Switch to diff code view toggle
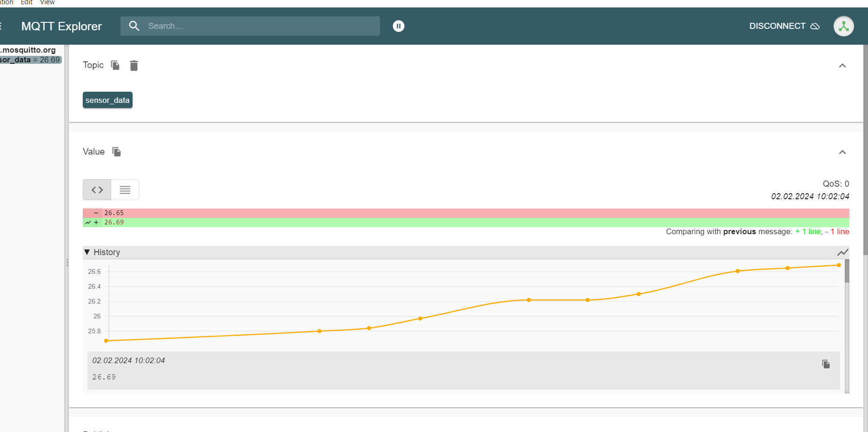868x432 pixels. click(97, 190)
